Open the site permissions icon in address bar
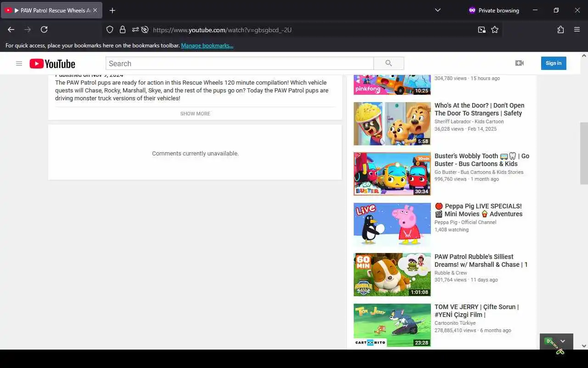 135,29
